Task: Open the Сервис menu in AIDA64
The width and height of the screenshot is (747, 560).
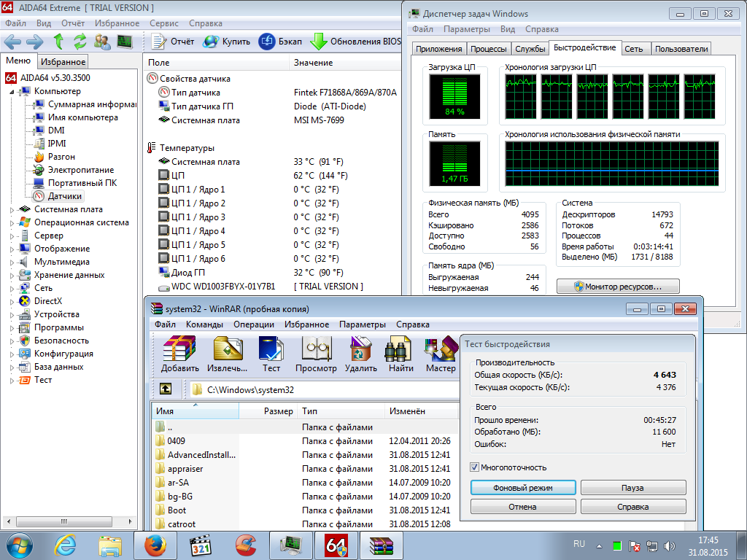Action: click(164, 23)
